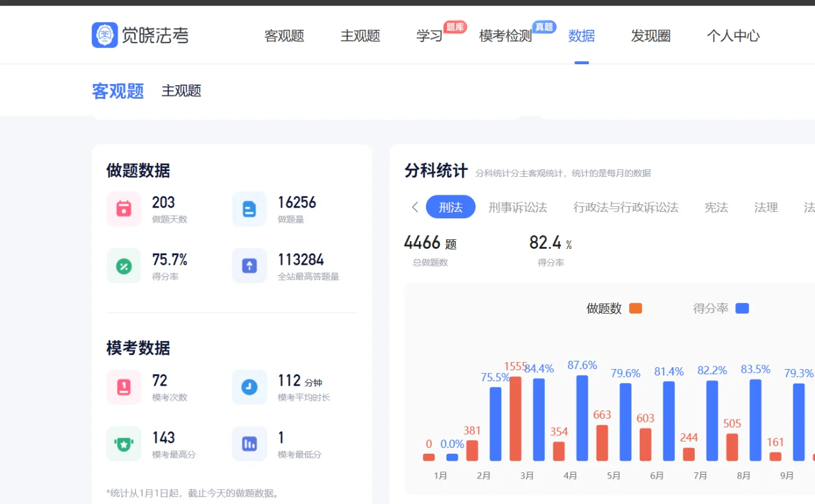Click the 觉晓法考 brand name text
The image size is (815, 504).
tap(155, 36)
